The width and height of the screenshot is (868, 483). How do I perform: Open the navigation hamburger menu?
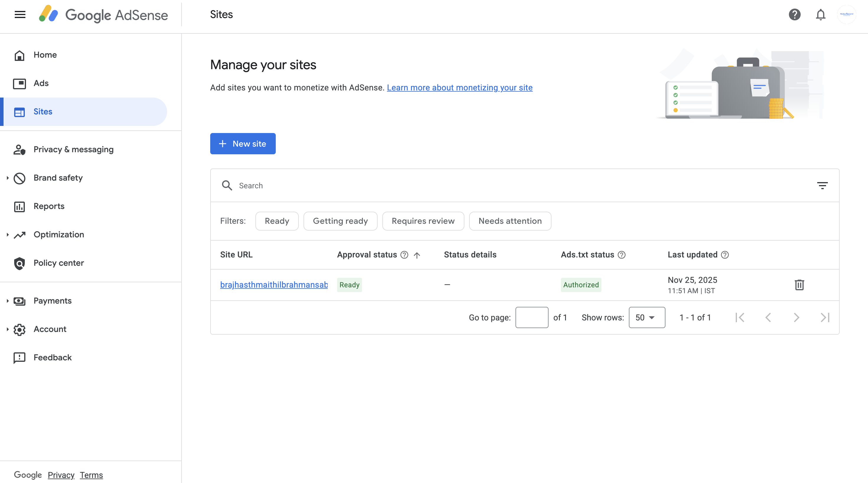[19, 14]
